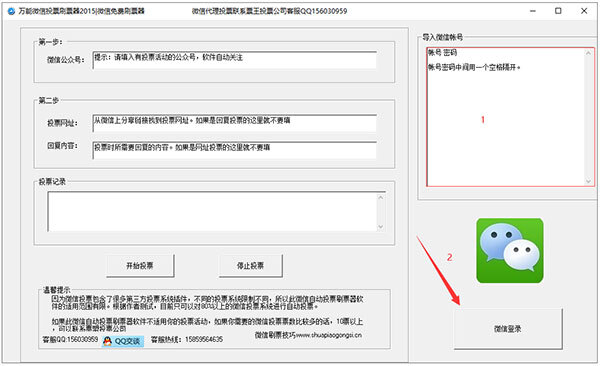
Task: Click up arrow of 投票记录 scrollbar
Action: pos(381,197)
